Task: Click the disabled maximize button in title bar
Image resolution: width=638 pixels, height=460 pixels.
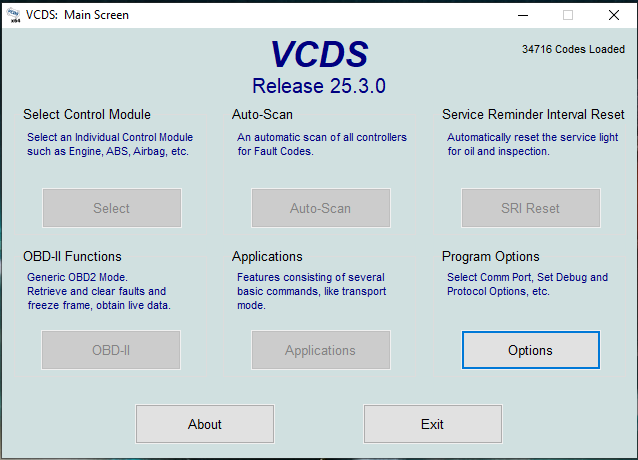Action: tap(568, 15)
